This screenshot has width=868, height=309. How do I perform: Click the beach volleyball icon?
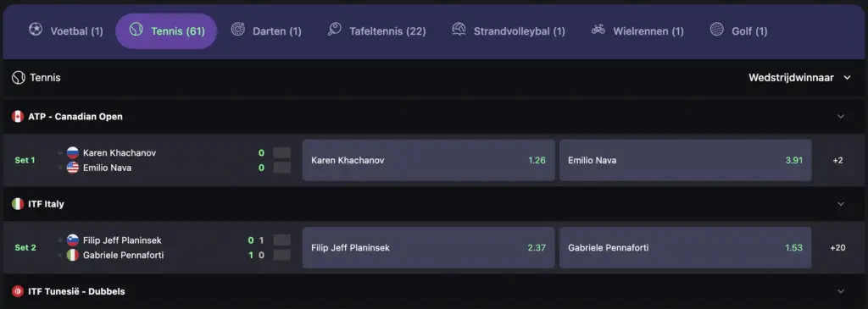coord(459,30)
